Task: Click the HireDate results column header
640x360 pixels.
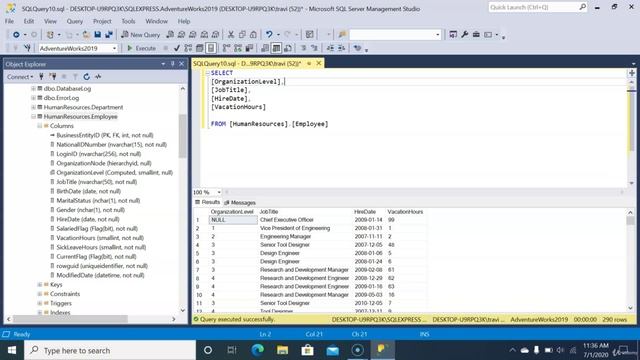Action: pyautogui.click(x=365, y=212)
